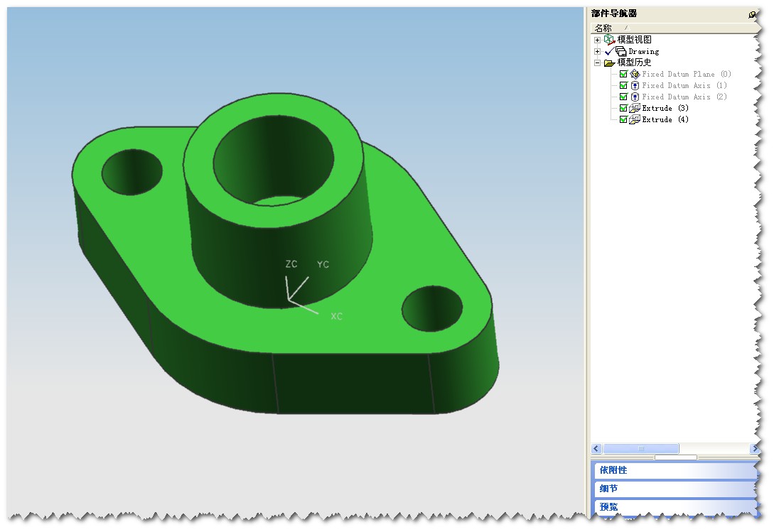Click the navigator scroll left arrow

596,449
